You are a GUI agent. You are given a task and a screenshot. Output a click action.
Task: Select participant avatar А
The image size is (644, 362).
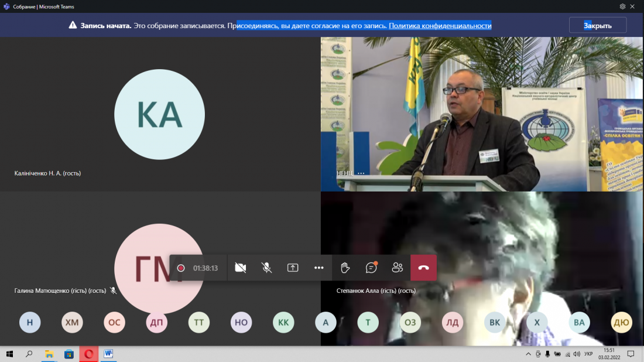coord(326,323)
